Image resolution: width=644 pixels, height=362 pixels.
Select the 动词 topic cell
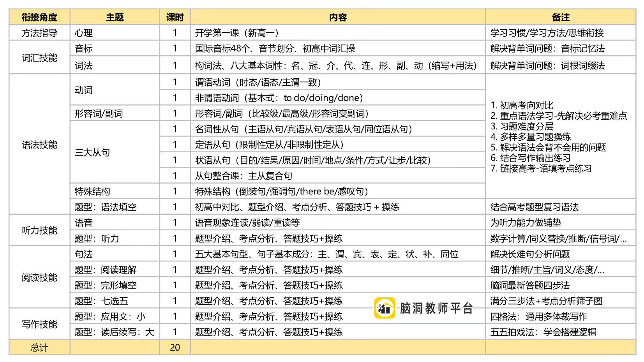click(115, 90)
